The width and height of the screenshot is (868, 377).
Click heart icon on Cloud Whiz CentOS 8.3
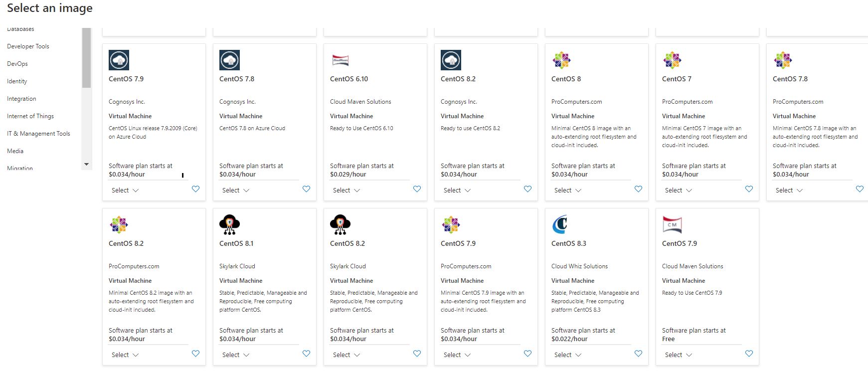click(x=638, y=354)
